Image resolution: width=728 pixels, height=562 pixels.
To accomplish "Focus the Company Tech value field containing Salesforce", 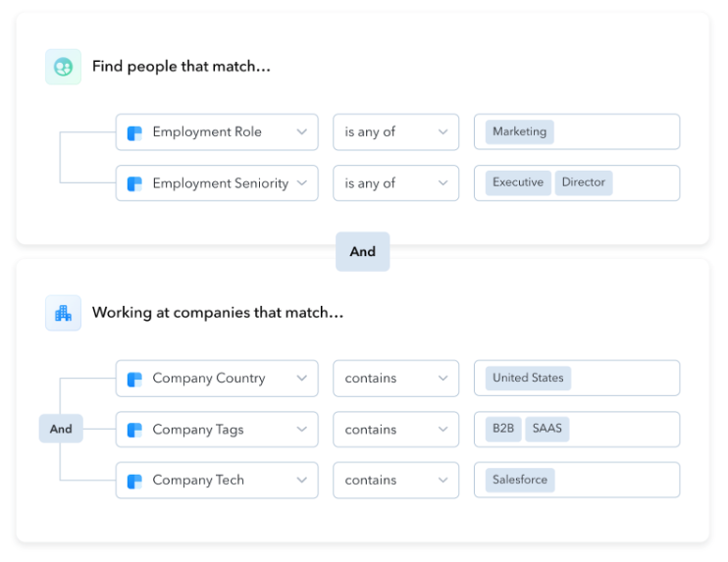I will [616, 481].
